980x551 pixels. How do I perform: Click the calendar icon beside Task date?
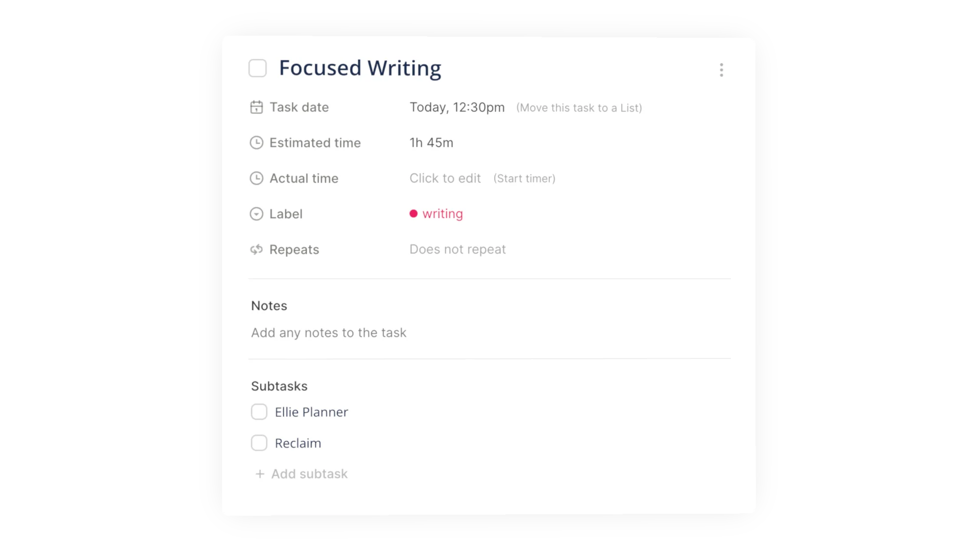point(257,108)
